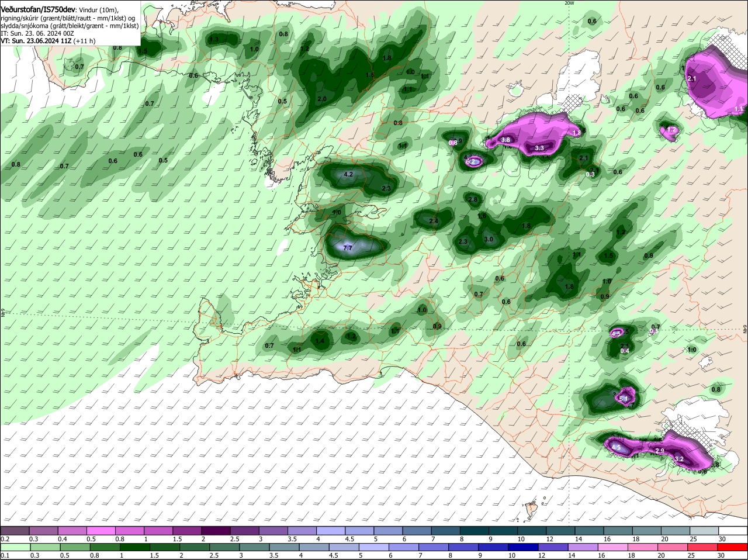This screenshot has height=560, width=748.
Task: Click the 0.1 label under the bottom legend row
Action: point(5,555)
